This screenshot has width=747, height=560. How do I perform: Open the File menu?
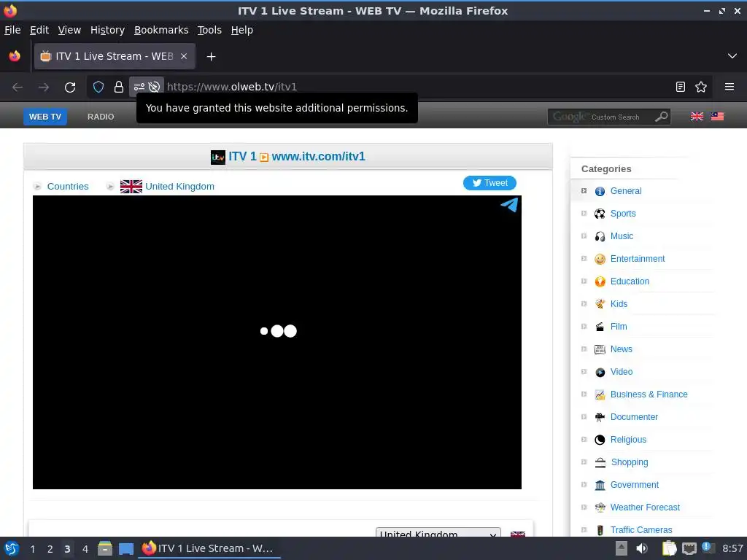point(12,30)
